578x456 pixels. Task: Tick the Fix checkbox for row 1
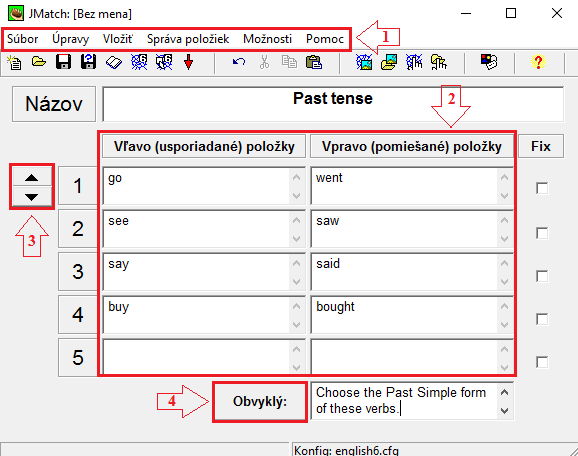[542, 188]
